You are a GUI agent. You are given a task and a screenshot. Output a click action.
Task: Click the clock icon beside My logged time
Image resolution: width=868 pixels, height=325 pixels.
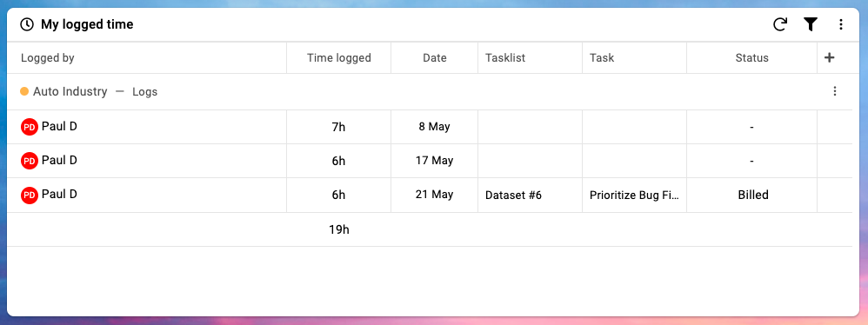pos(27,24)
